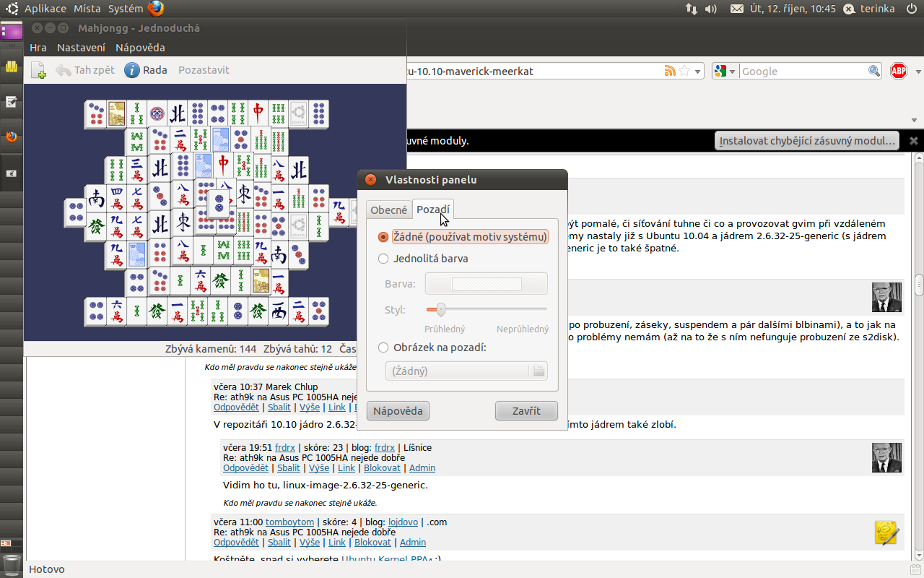The height and width of the screenshot is (578, 924).
Task: Click Blokovat link in tomboytom comment
Action: pos(372,543)
